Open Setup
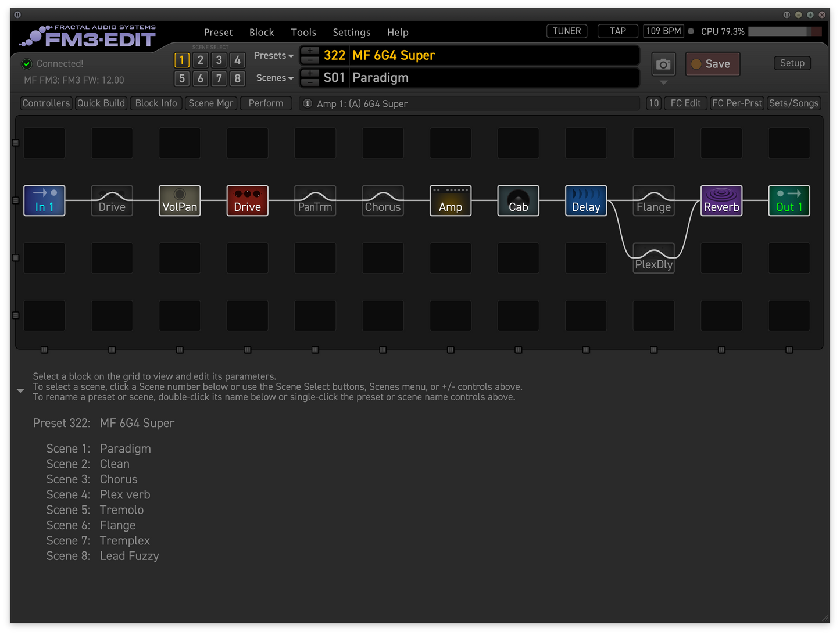The image size is (840, 635). click(x=792, y=63)
